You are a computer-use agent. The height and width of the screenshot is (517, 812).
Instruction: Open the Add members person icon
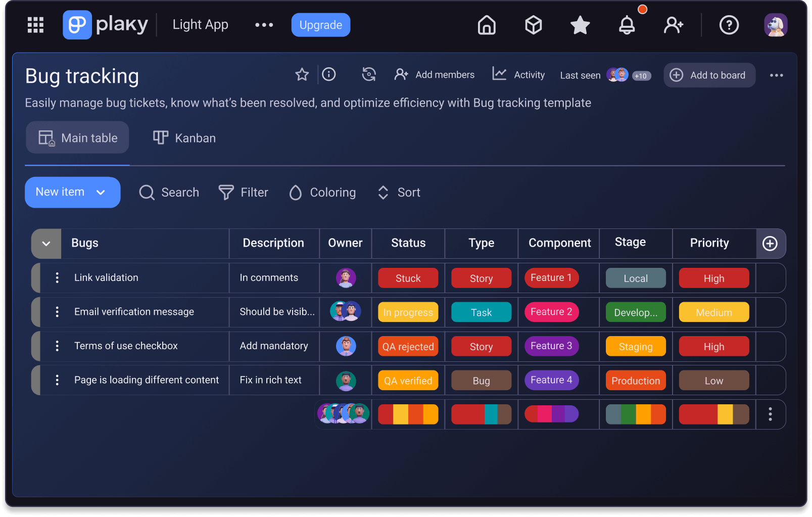[401, 74]
